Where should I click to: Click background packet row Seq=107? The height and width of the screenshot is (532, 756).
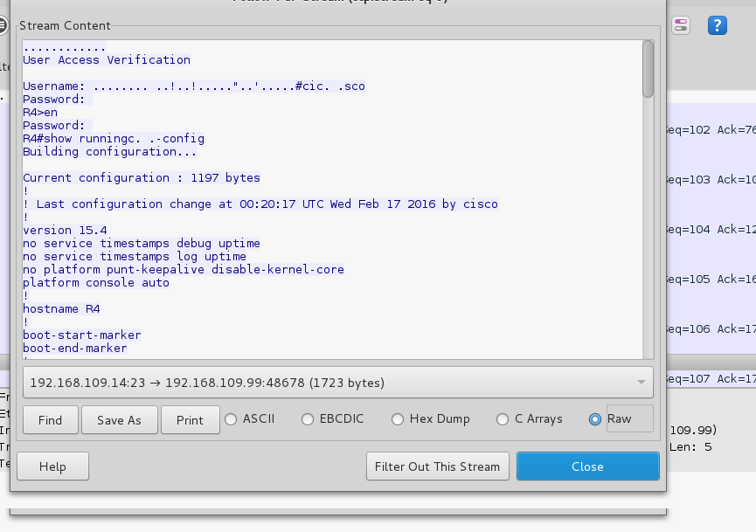(711, 379)
